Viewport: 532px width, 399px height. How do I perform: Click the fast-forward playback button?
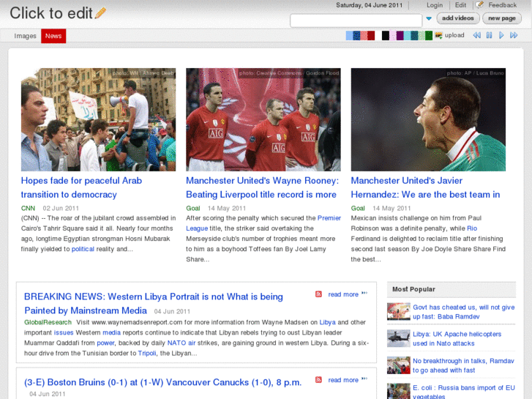(x=514, y=35)
